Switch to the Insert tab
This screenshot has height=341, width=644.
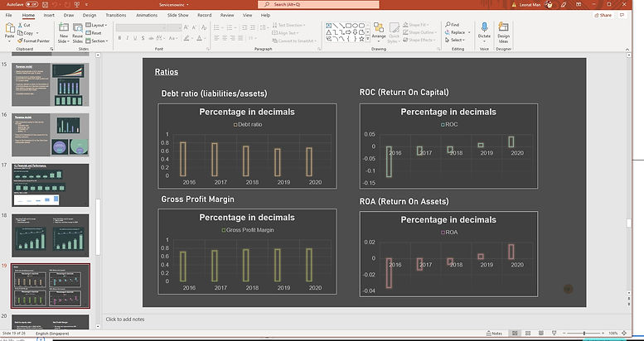coord(49,15)
